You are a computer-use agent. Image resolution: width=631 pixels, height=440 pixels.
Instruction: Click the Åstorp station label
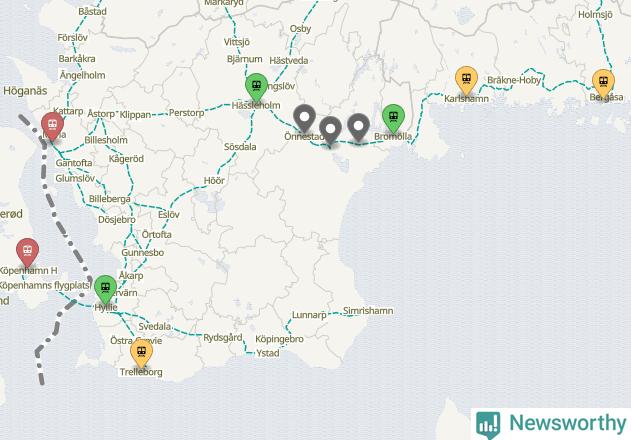point(101,114)
